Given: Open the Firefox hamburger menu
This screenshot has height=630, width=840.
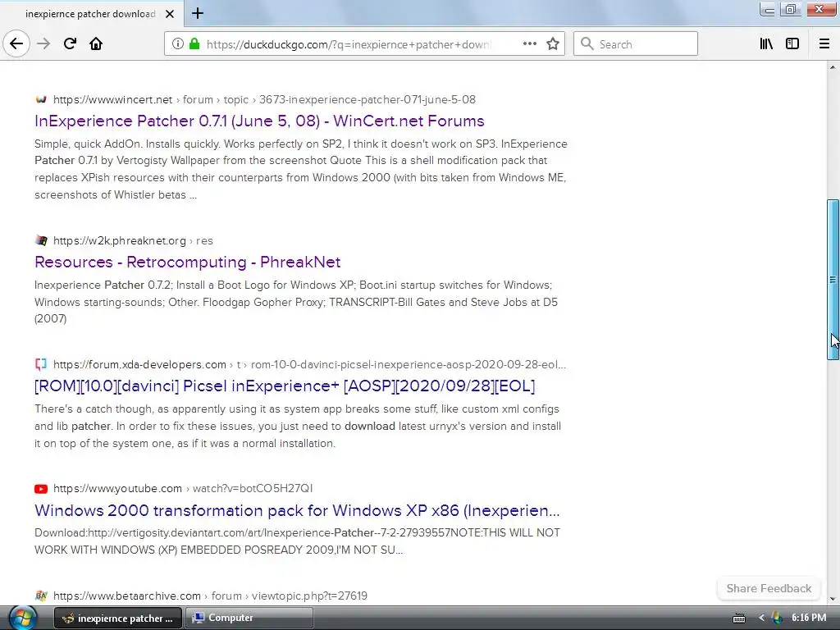Looking at the screenshot, I should 824,44.
